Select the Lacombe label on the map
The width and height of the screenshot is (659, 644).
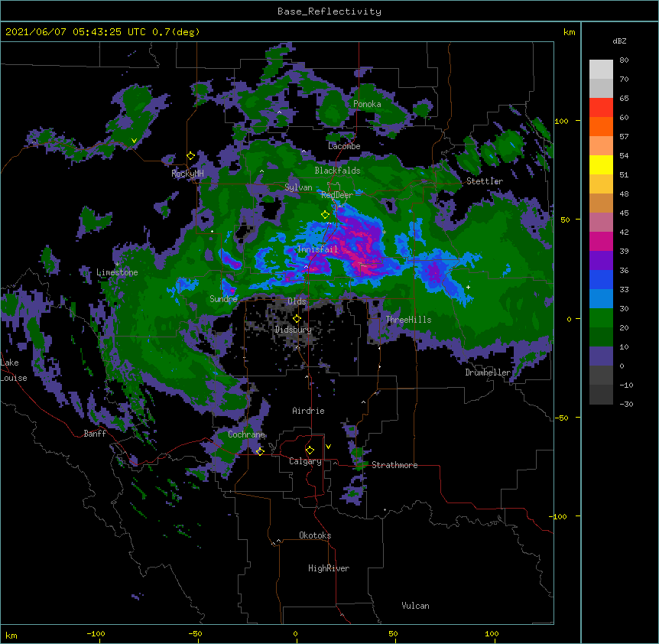tap(344, 146)
